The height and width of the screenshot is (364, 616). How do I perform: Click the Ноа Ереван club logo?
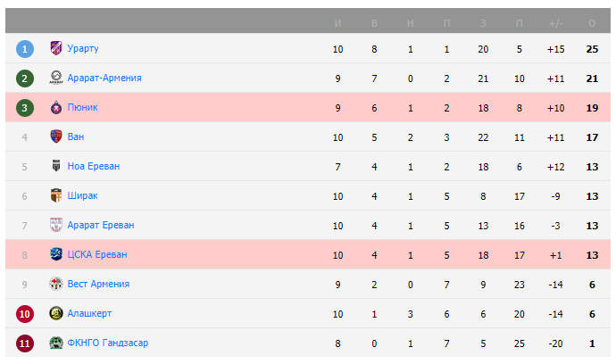click(x=55, y=166)
